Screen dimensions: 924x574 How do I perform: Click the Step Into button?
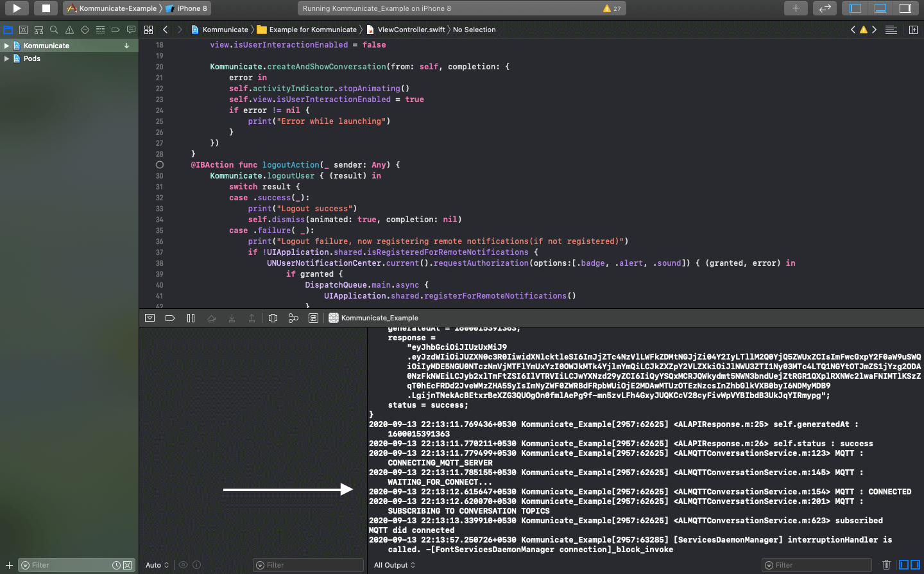(232, 318)
